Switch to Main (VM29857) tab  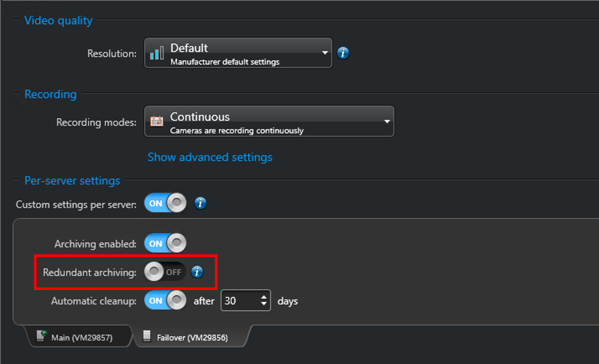pyautogui.click(x=79, y=336)
